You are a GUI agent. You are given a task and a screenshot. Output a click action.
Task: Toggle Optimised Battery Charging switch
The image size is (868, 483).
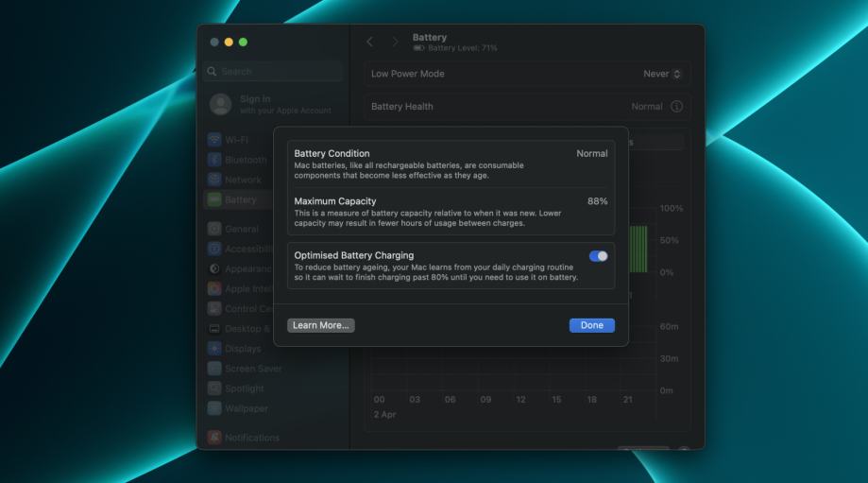point(598,256)
